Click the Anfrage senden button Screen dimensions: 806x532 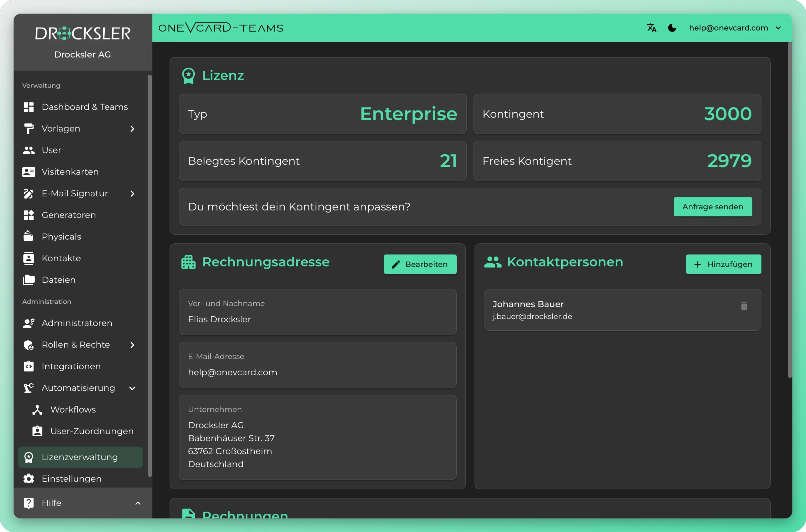click(x=713, y=207)
